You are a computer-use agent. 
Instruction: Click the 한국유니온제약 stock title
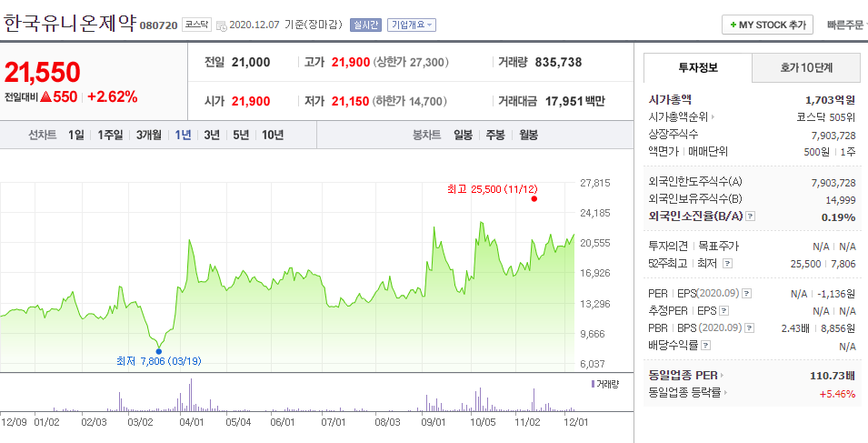pos(69,24)
